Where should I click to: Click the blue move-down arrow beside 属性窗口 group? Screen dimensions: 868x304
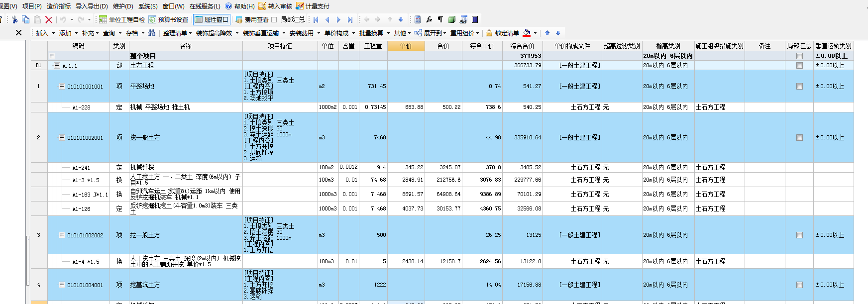point(401,19)
